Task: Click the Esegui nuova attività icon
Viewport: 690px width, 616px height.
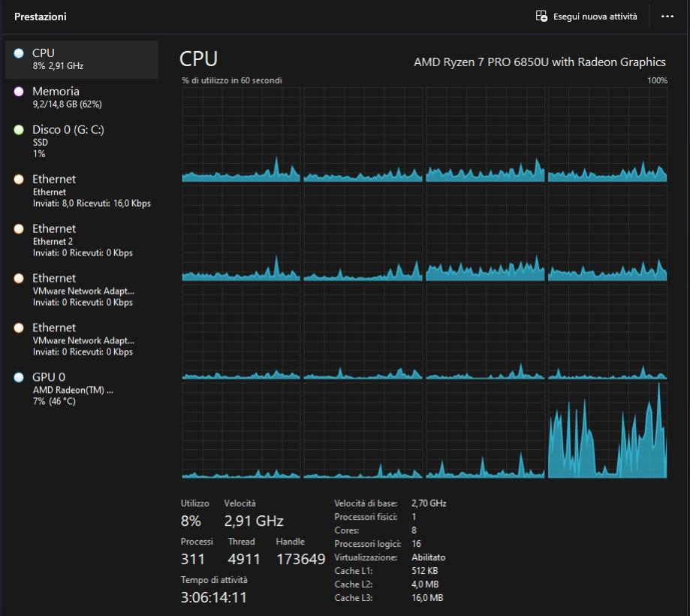Action: tap(541, 17)
